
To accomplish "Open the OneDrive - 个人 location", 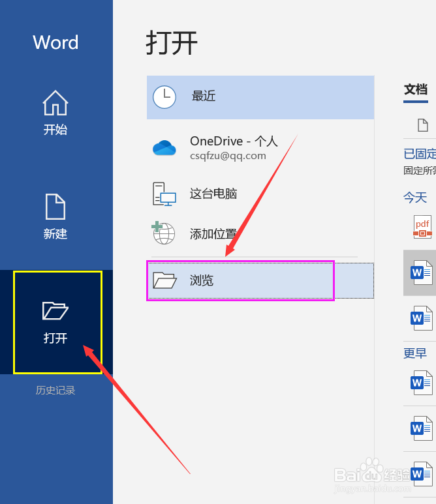I will (x=260, y=148).
